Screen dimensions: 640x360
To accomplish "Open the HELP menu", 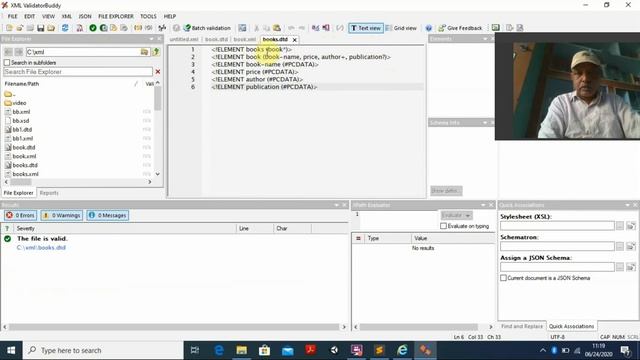I will [x=170, y=16].
